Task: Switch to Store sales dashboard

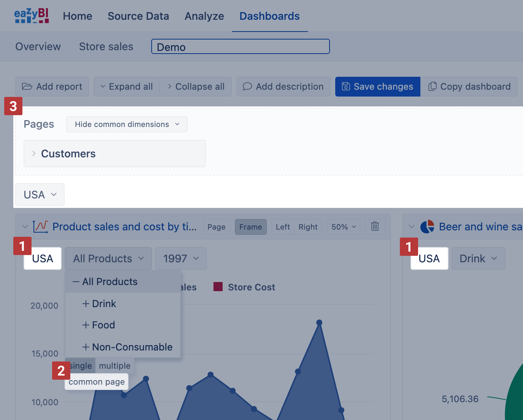Action: [x=106, y=46]
